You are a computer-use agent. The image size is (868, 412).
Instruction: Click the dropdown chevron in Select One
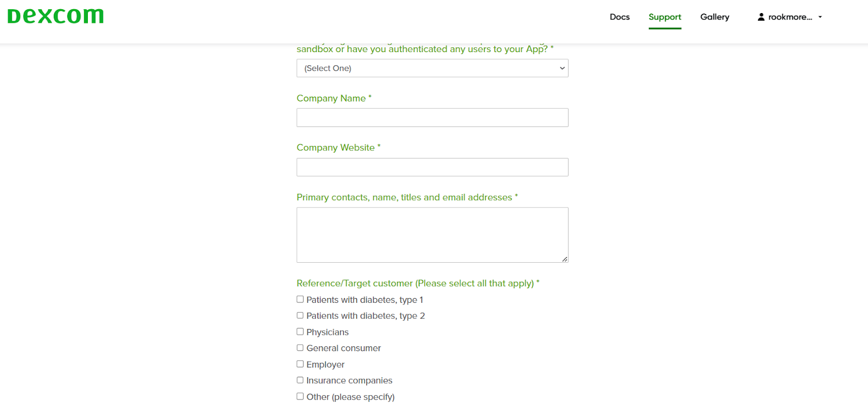click(x=562, y=68)
